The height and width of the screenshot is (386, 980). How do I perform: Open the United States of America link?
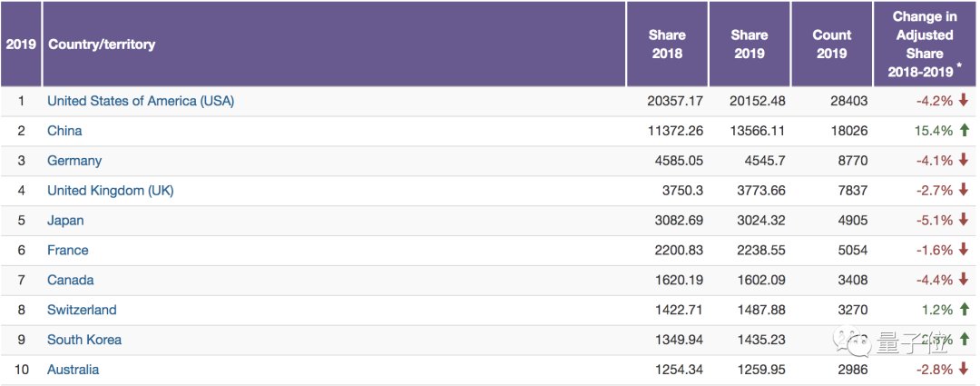point(141,101)
